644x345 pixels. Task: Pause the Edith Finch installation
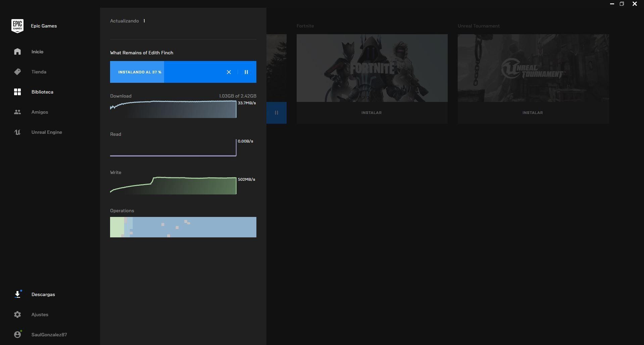(x=246, y=72)
